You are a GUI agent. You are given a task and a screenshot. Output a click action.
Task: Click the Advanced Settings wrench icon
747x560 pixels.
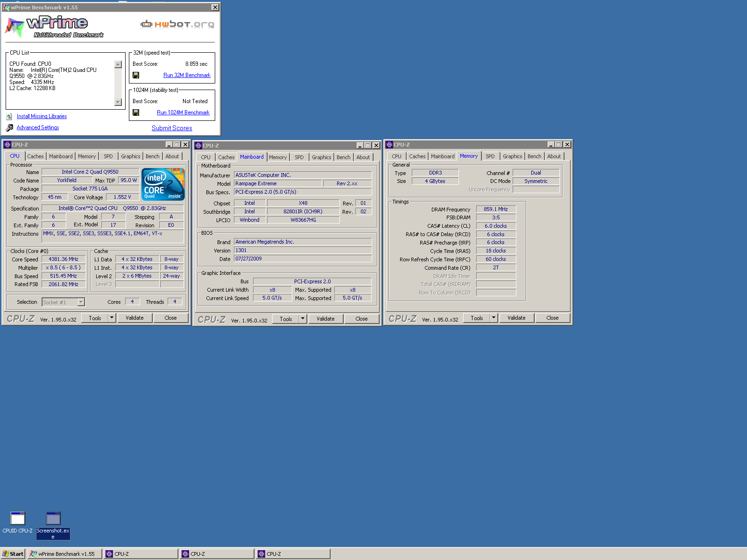click(9, 127)
